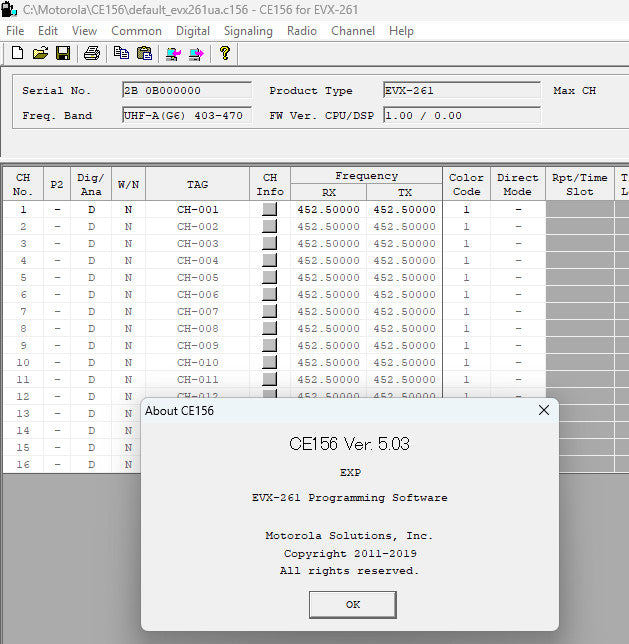Click the New file toolbar icon

coord(17,53)
